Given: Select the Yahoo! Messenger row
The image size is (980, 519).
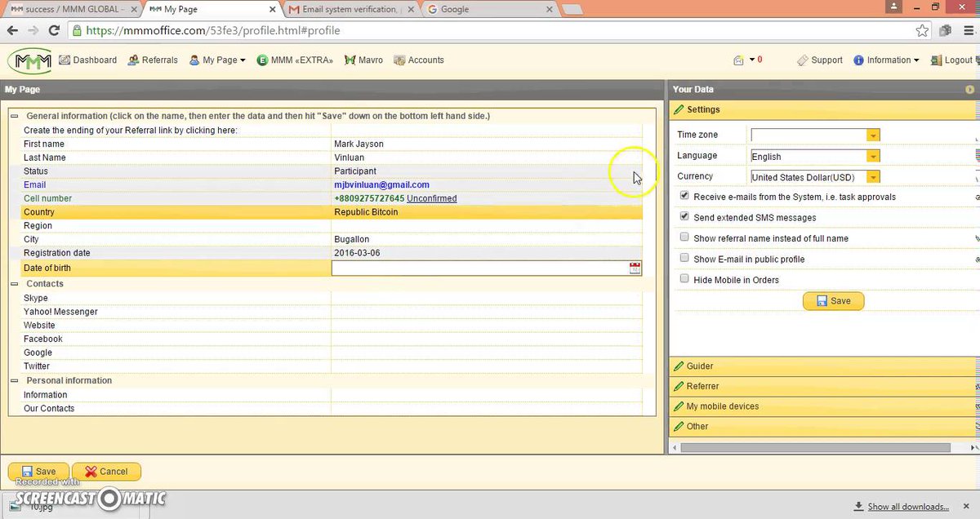Looking at the screenshot, I should click(332, 312).
